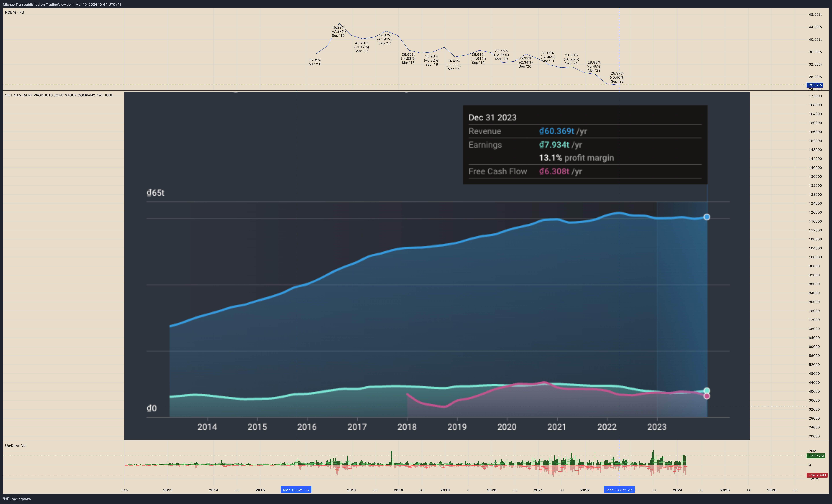Click the 20M volume scale label
The height and width of the screenshot is (504, 832).
(812, 451)
